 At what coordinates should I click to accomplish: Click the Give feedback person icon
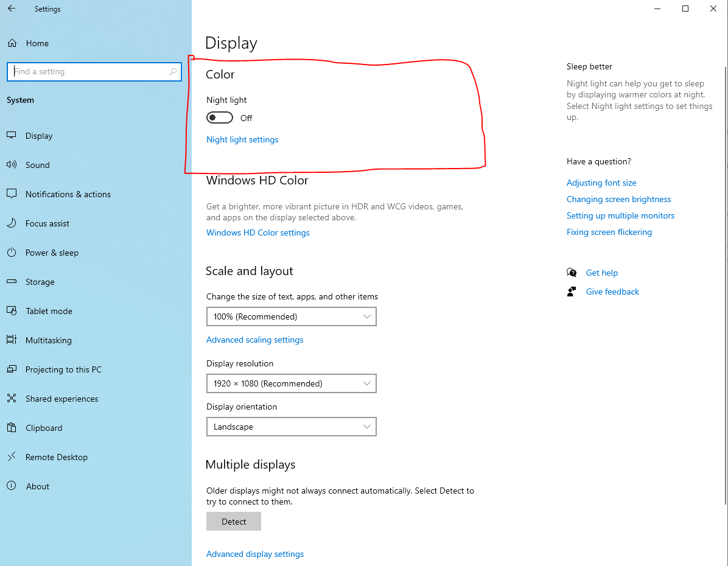572,292
